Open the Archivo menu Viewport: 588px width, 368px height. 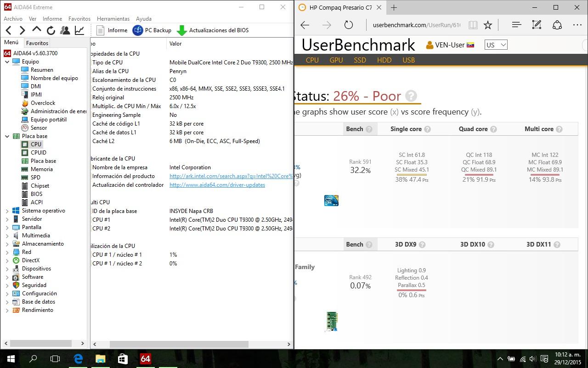[13, 19]
